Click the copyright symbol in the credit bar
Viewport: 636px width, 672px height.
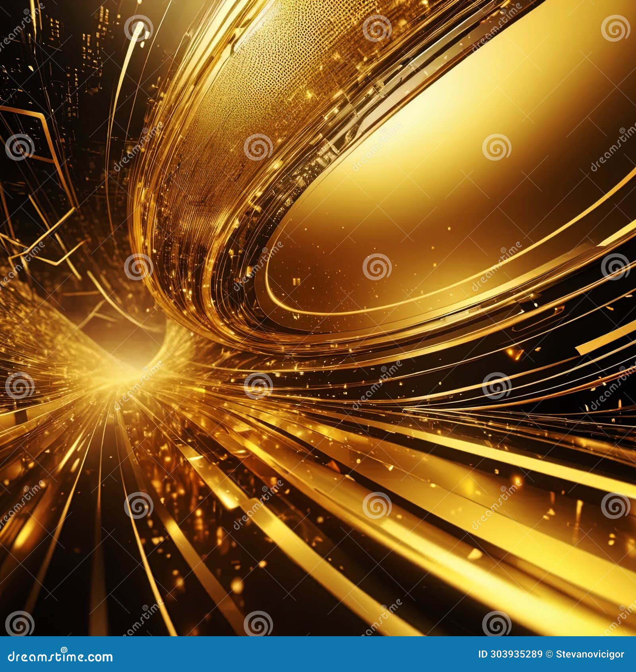coord(549,654)
